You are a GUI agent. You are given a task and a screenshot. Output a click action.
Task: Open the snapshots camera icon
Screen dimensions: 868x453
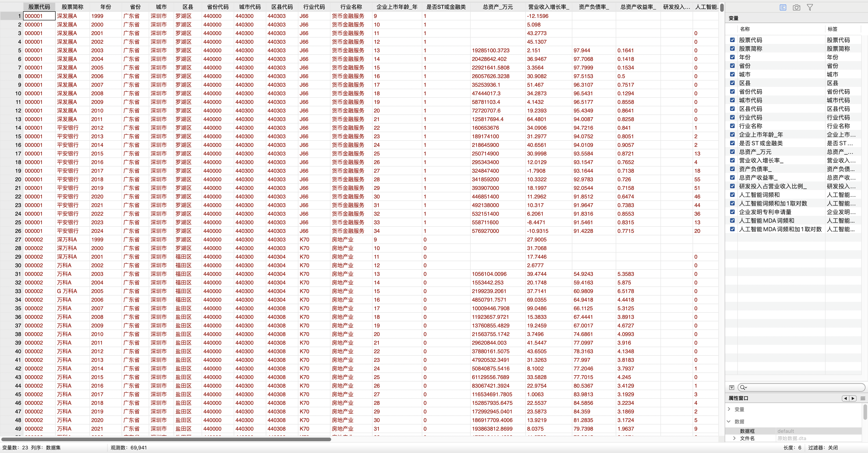pos(796,7)
